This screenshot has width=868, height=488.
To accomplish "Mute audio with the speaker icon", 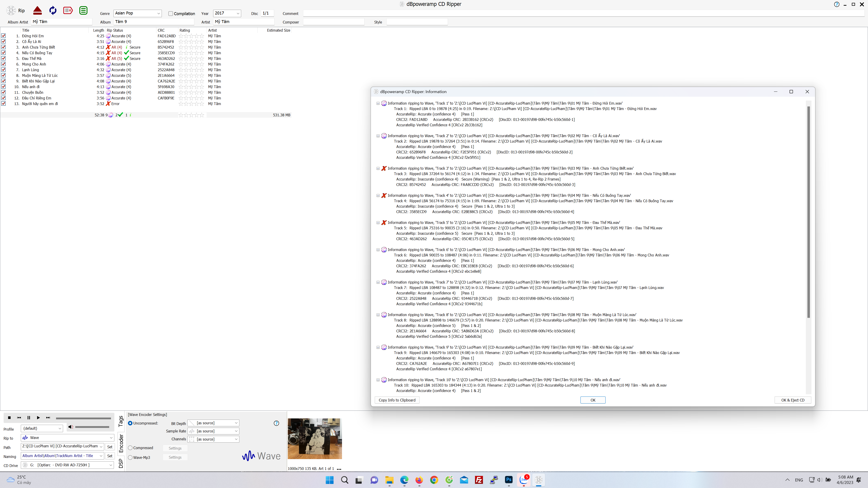I will point(71,427).
